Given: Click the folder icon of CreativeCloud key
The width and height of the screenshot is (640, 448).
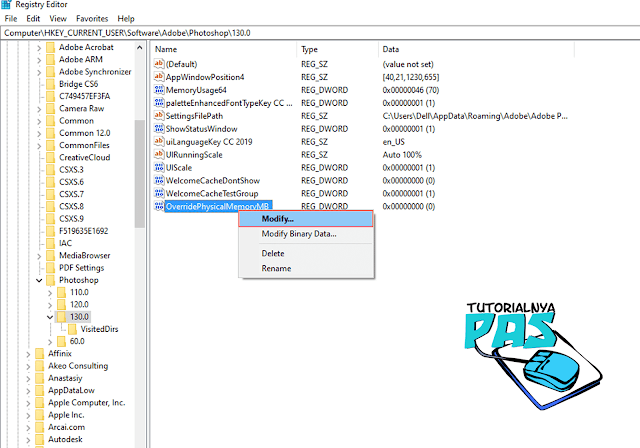Looking at the screenshot, I should click(x=51, y=157).
